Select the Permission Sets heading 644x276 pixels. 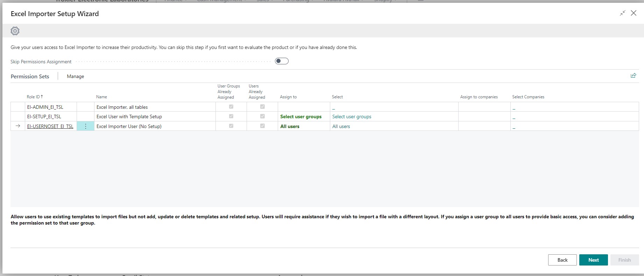[30, 76]
